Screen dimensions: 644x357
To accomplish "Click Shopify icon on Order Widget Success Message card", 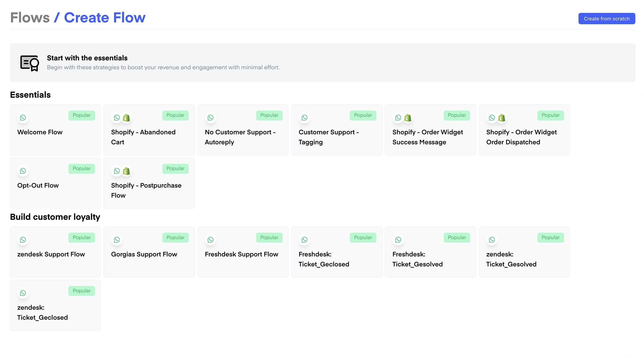I will 408,117.
